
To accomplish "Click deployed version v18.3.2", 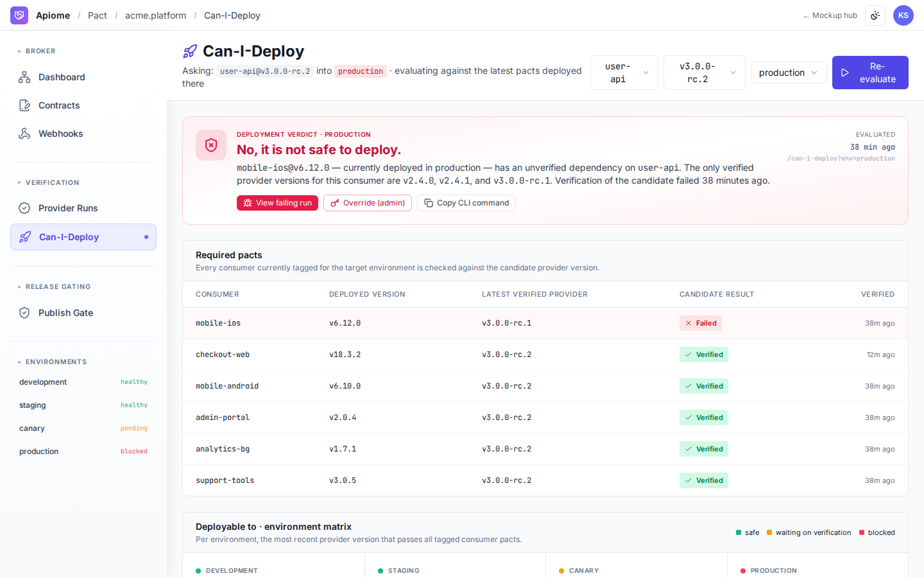I will [345, 355].
